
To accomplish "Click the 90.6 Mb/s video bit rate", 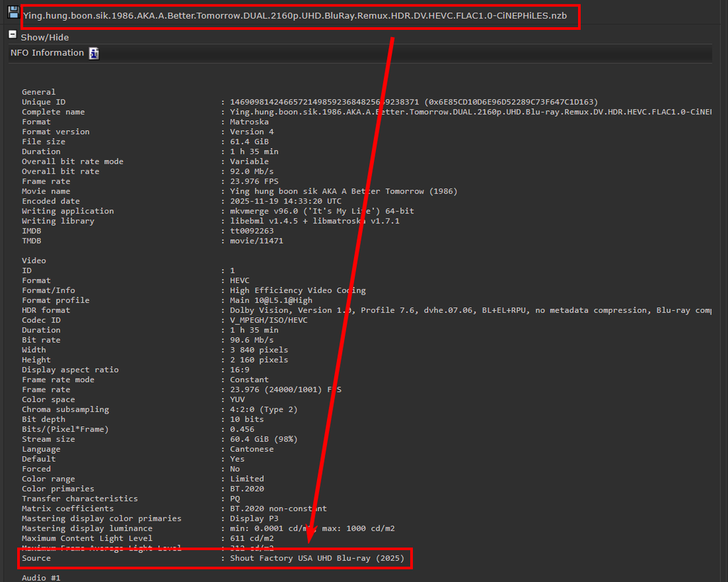I will pos(252,340).
